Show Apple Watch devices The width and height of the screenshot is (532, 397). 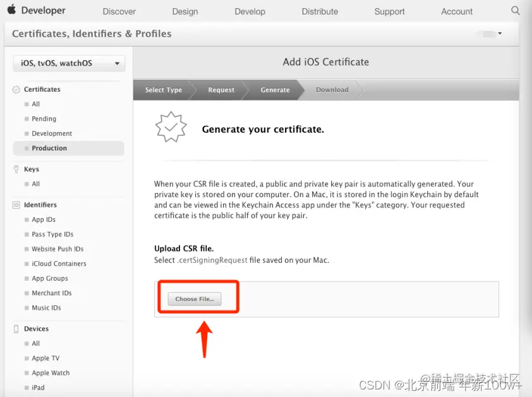coord(51,372)
